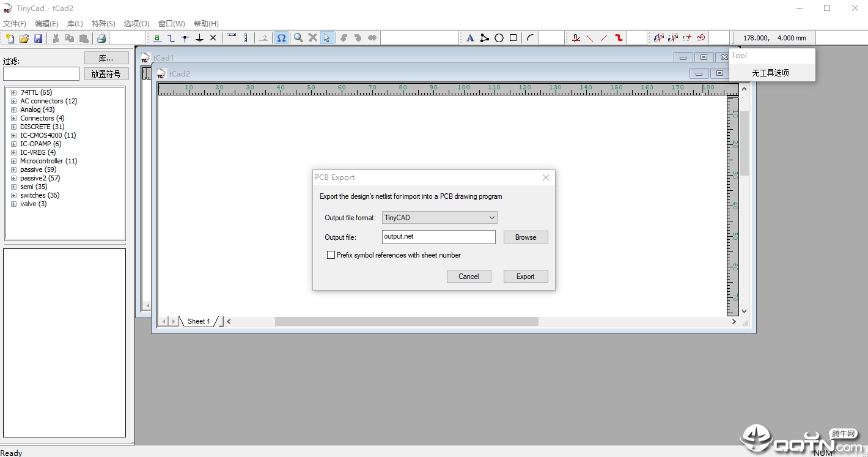
Task: Open the 选项(O) menu
Action: click(x=136, y=24)
